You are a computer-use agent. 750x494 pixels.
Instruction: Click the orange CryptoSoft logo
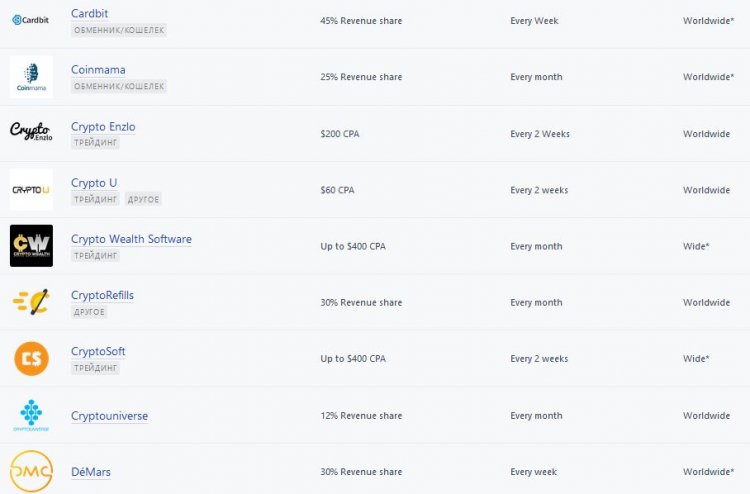pyautogui.click(x=31, y=358)
